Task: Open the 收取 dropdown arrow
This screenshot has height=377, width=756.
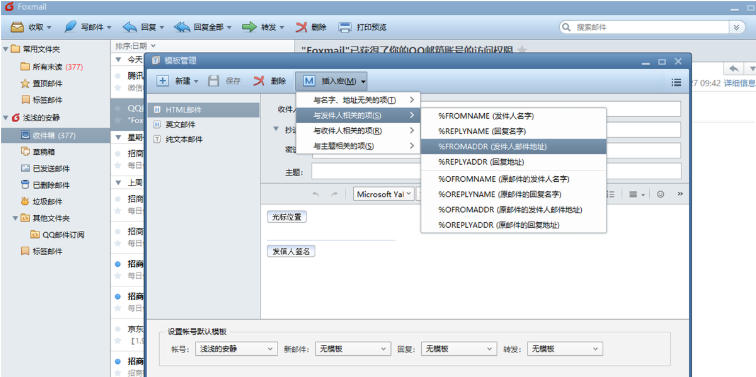Action: pyautogui.click(x=50, y=28)
